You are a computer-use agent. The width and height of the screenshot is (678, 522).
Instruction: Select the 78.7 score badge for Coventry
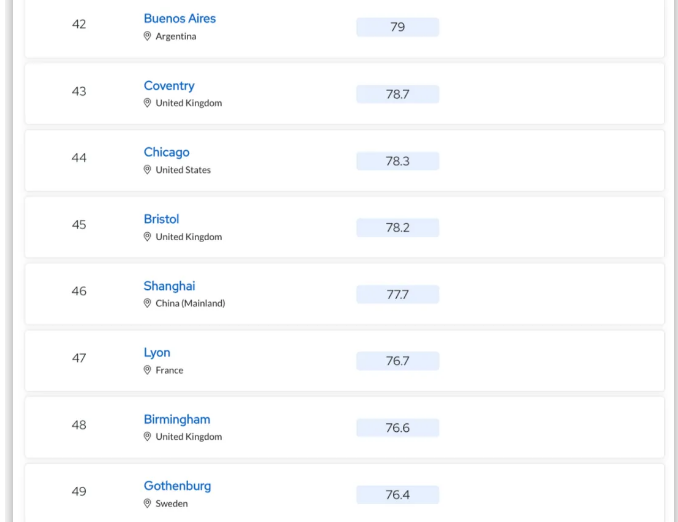coord(398,94)
